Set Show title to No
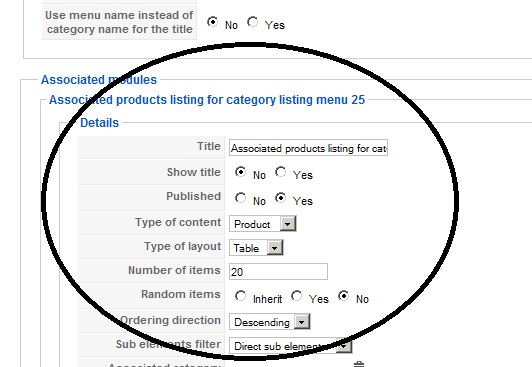 [x=241, y=172]
